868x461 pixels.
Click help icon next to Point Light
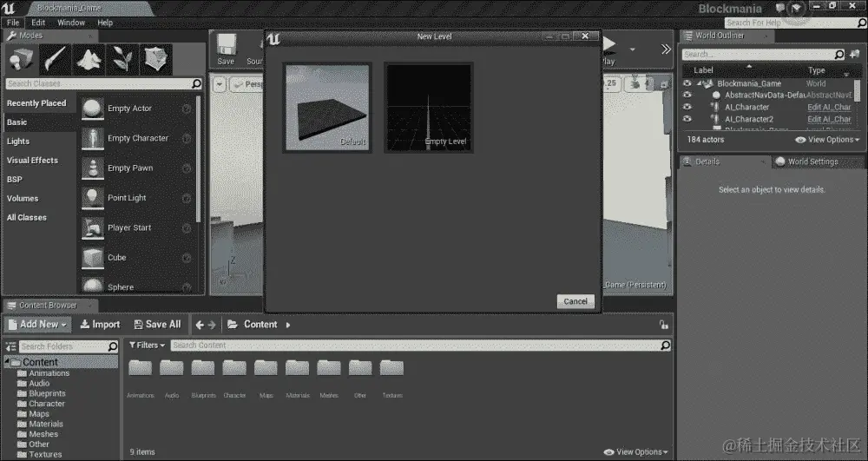[x=187, y=199]
